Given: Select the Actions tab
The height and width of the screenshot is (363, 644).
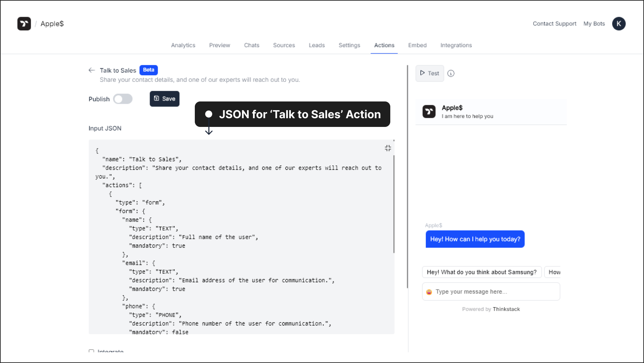Looking at the screenshot, I should 384,45.
